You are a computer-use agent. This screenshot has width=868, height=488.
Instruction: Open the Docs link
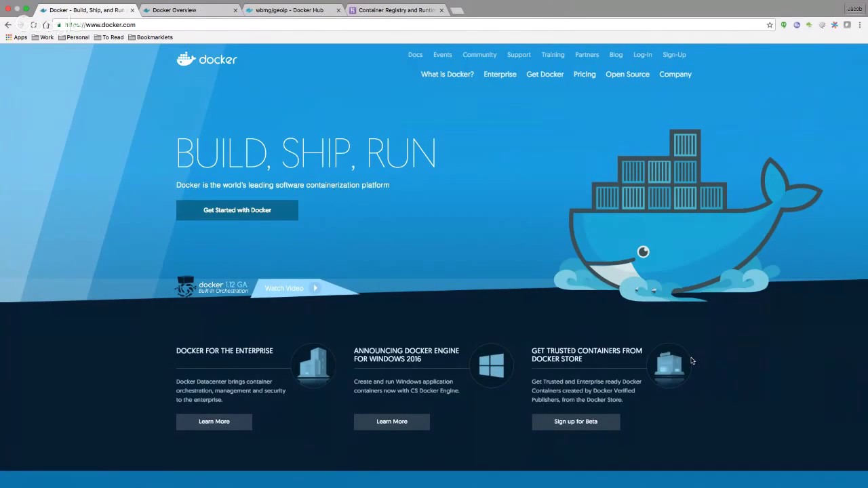pos(415,55)
